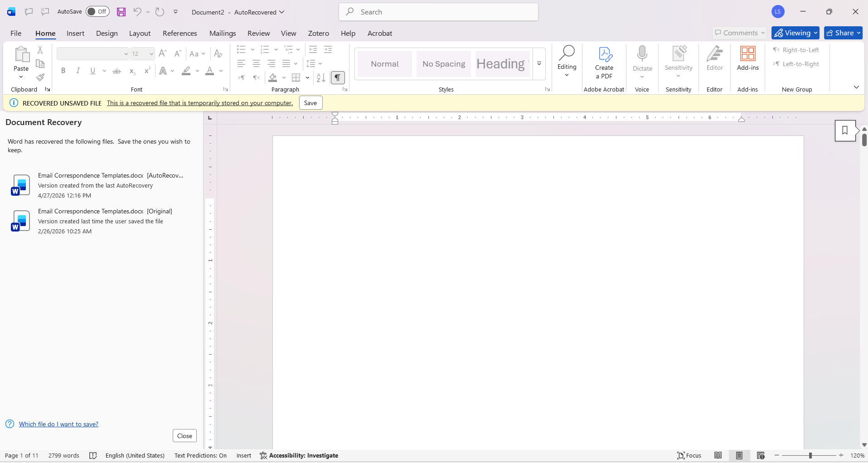The width and height of the screenshot is (868, 463).
Task: Click the Share button
Action: coord(843,33)
